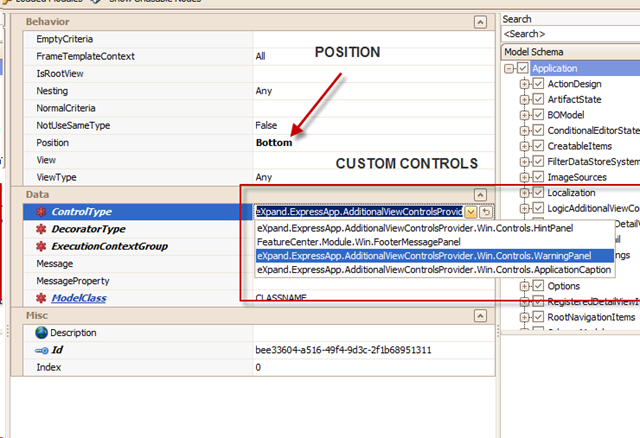Click the ControlType required asterisk icon
This screenshot has height=438, width=640.
41,211
